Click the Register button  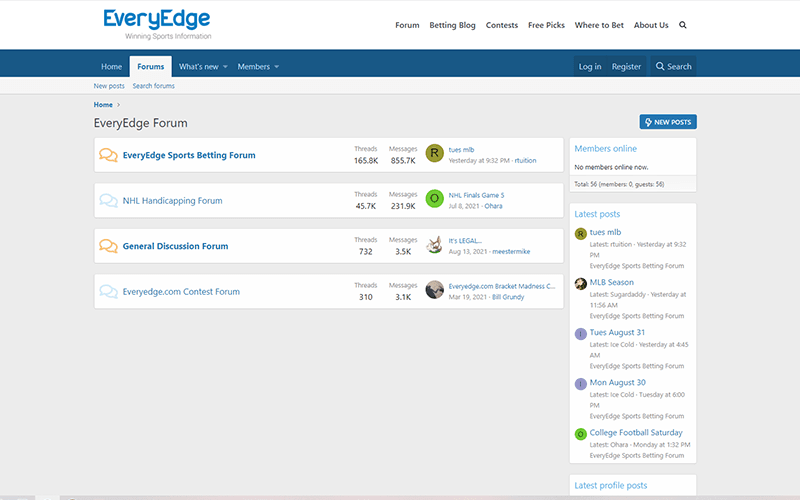point(626,66)
